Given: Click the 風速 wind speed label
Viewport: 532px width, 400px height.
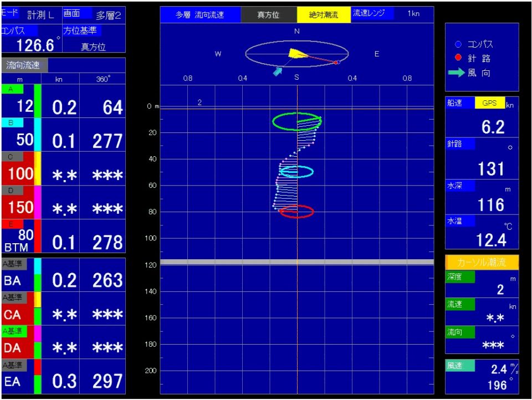Looking at the screenshot, I should tap(460, 366).
